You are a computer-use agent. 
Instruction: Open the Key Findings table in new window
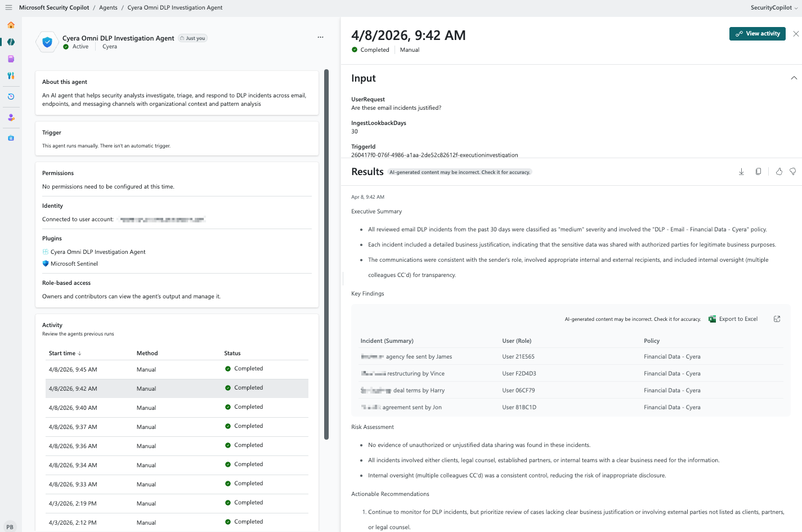tap(777, 319)
